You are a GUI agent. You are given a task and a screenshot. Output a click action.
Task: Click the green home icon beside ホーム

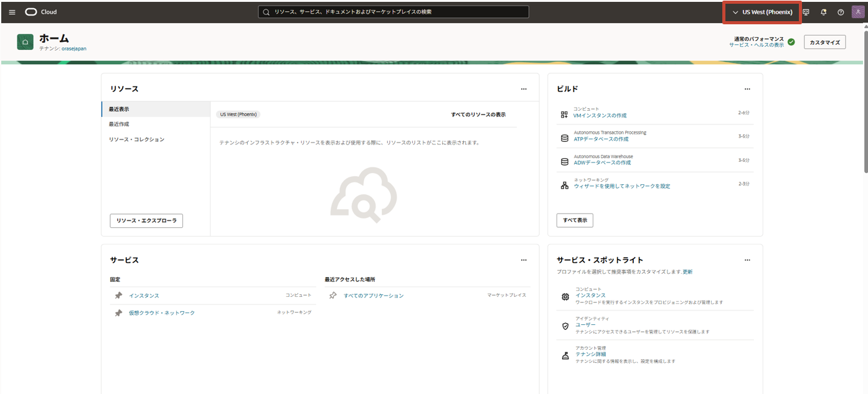(x=25, y=42)
